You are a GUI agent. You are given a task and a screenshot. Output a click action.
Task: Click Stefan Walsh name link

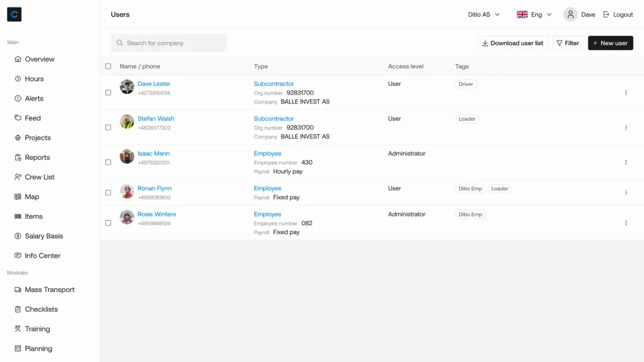click(156, 119)
